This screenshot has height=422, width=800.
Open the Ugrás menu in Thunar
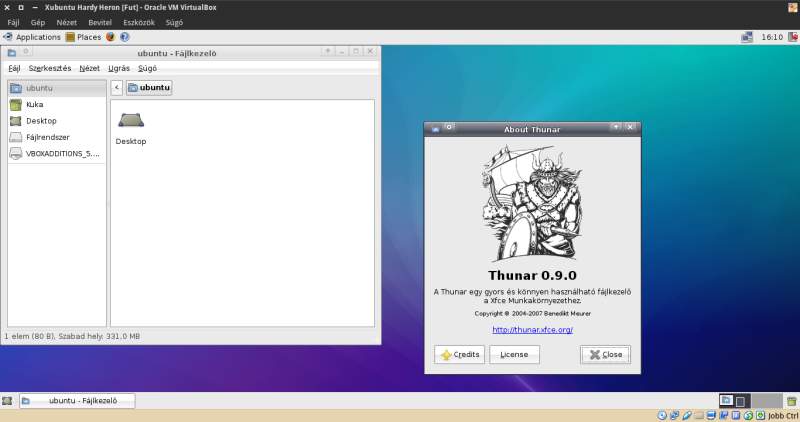(x=119, y=68)
